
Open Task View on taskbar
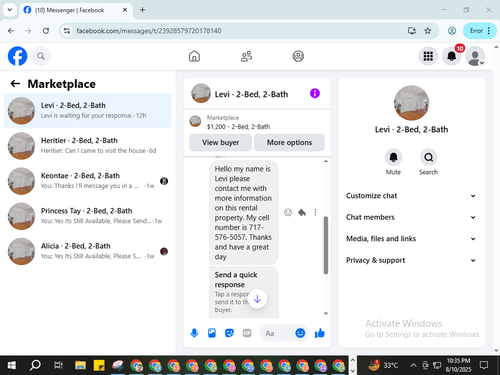pos(58,366)
